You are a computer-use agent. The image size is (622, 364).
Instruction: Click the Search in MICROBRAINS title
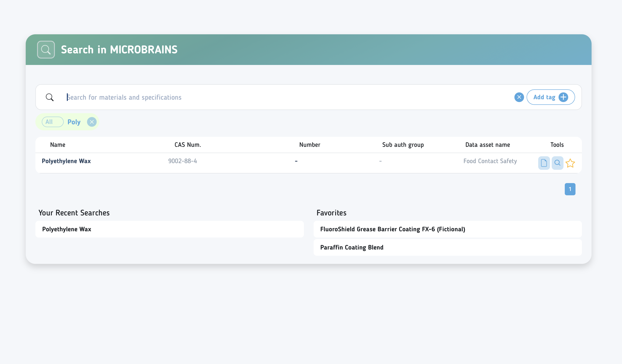[x=119, y=50]
